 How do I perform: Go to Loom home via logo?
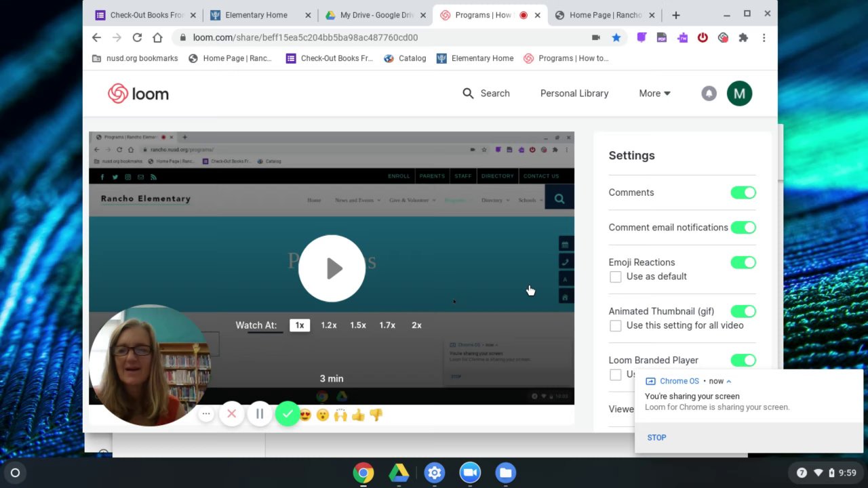tap(138, 94)
